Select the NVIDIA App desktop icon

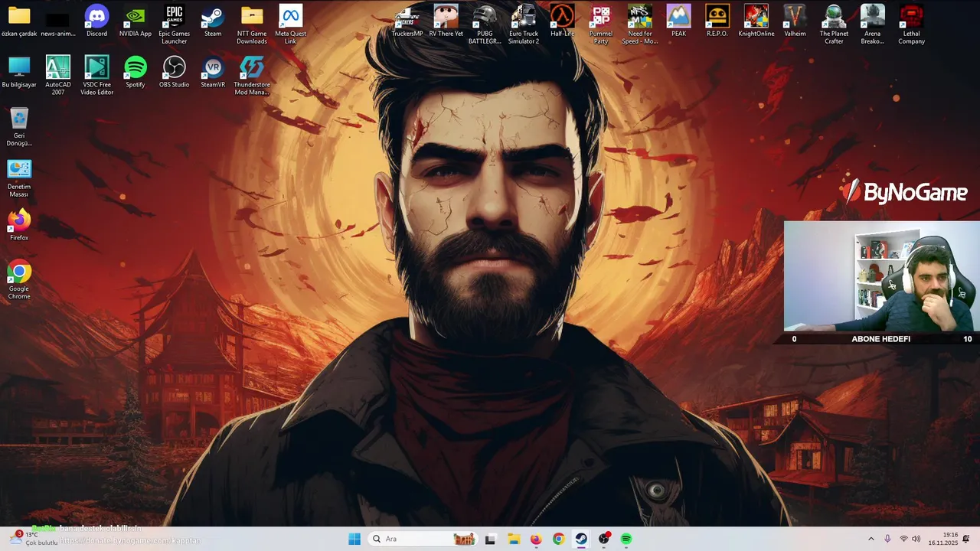(x=136, y=21)
